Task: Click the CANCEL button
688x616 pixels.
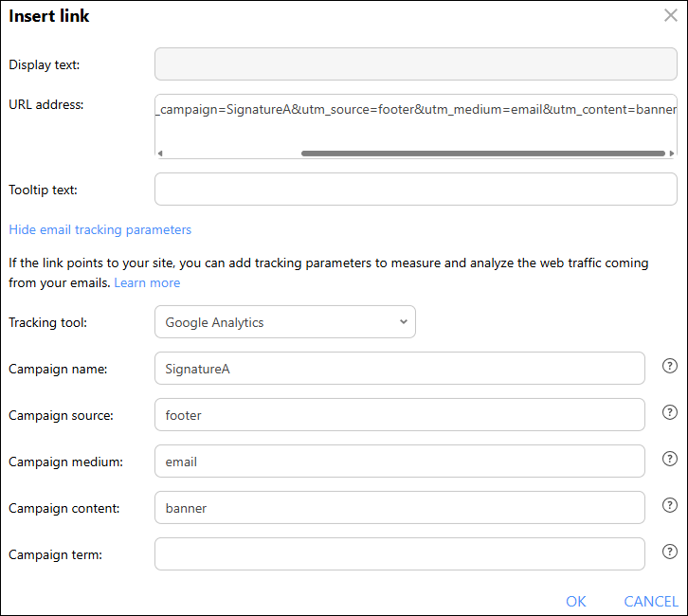Action: [x=651, y=601]
